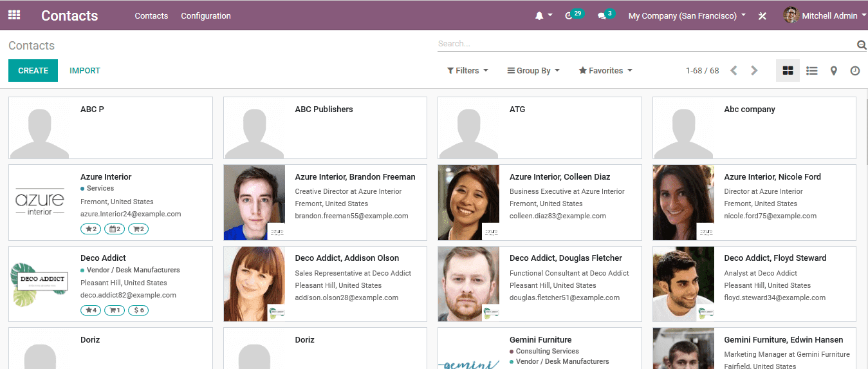Switch to map view
868x369 pixels.
pyautogui.click(x=833, y=71)
